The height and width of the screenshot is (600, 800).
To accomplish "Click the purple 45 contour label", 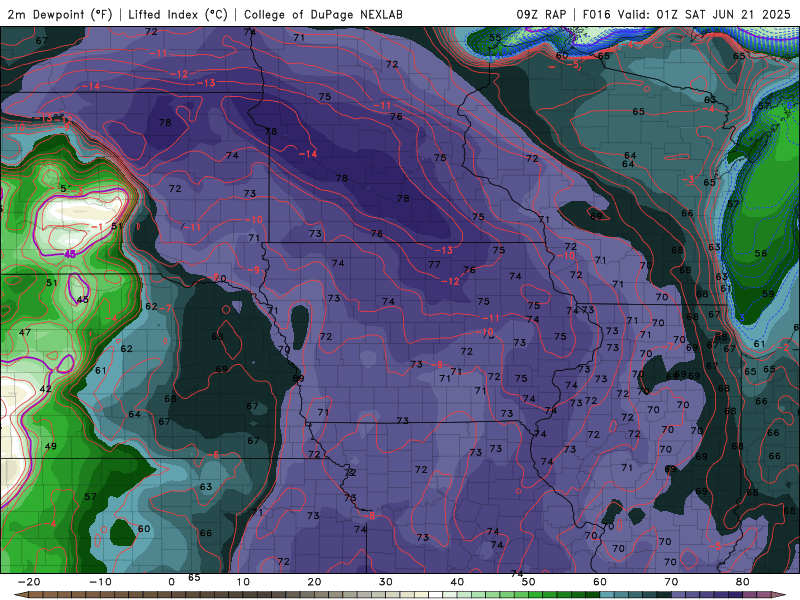I will click(x=70, y=254).
